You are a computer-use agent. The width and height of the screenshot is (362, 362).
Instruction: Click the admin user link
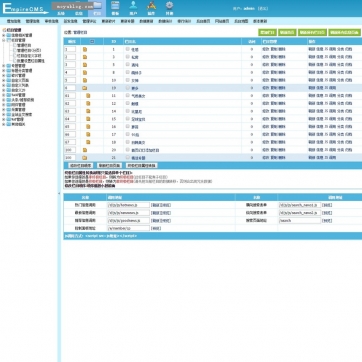pos(249,9)
